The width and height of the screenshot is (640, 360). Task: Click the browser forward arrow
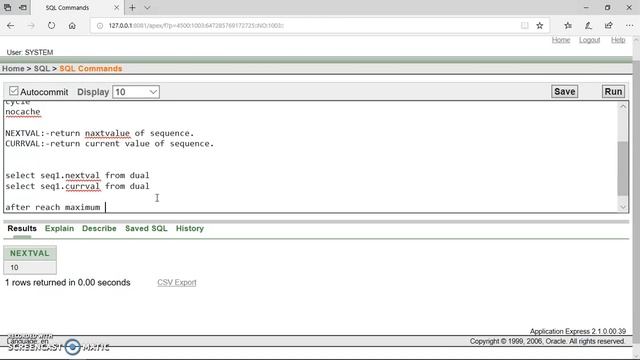tap(31, 26)
